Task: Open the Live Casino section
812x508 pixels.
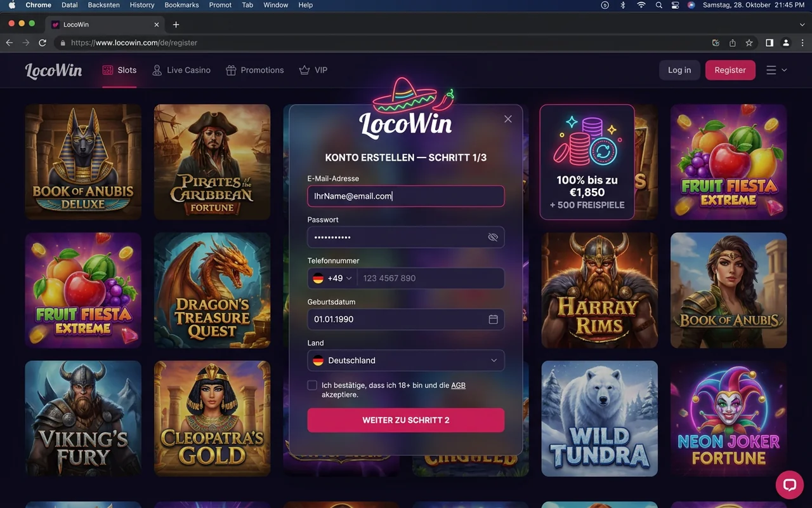Action: (181, 70)
